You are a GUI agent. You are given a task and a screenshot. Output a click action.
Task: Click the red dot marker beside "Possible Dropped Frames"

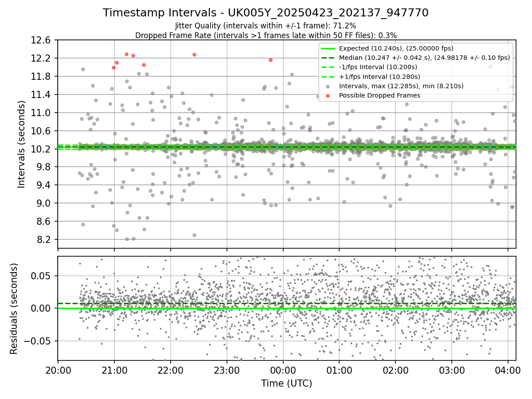(x=328, y=95)
